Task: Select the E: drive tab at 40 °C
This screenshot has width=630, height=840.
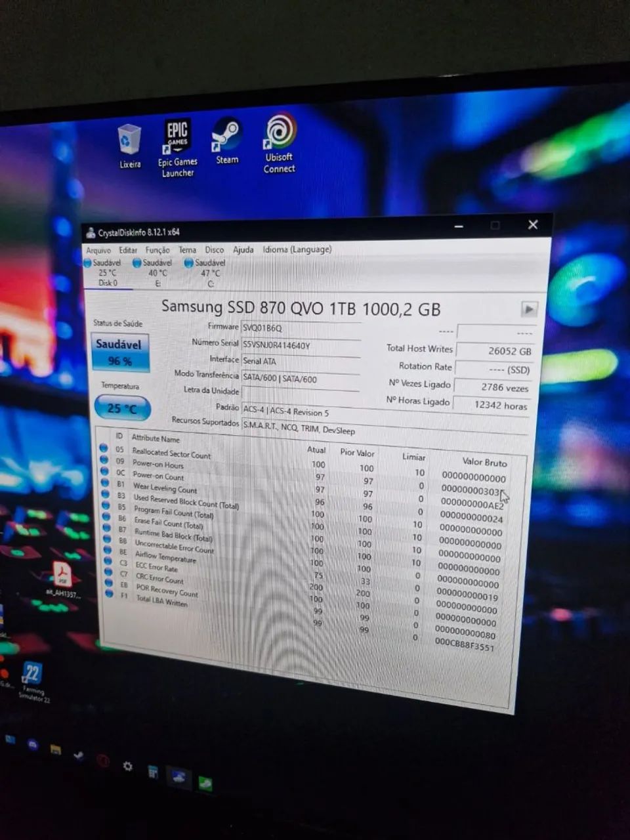Action: (x=156, y=273)
